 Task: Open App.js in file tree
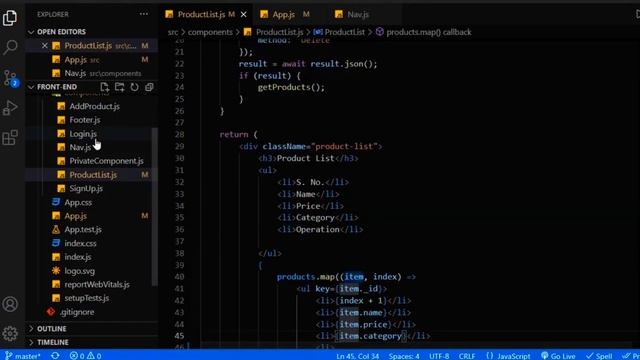tap(76, 216)
